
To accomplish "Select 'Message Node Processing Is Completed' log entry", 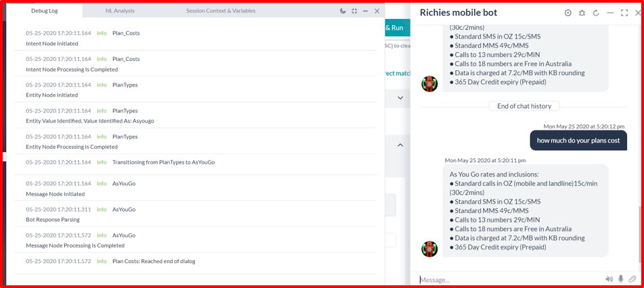I will pyautogui.click(x=75, y=245).
